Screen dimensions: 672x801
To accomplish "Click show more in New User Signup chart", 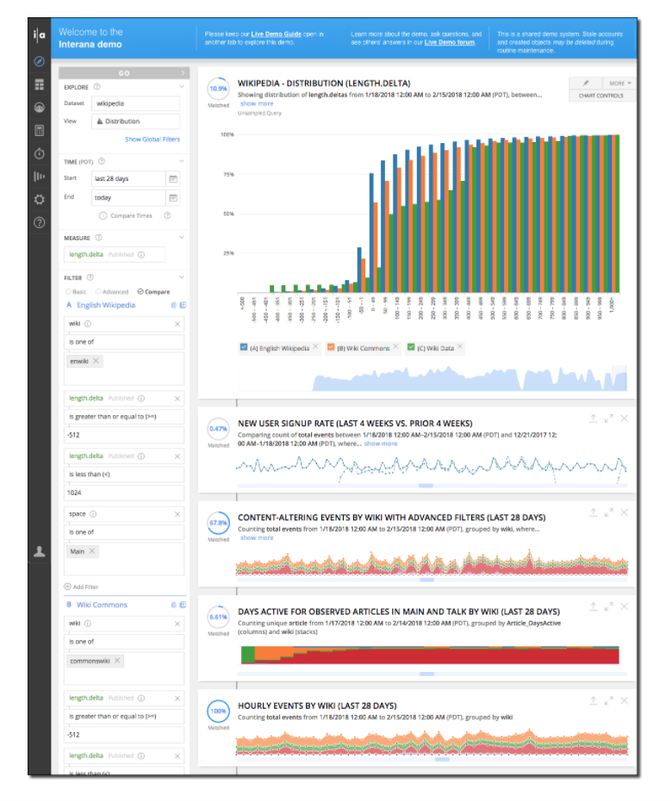I will point(381,444).
